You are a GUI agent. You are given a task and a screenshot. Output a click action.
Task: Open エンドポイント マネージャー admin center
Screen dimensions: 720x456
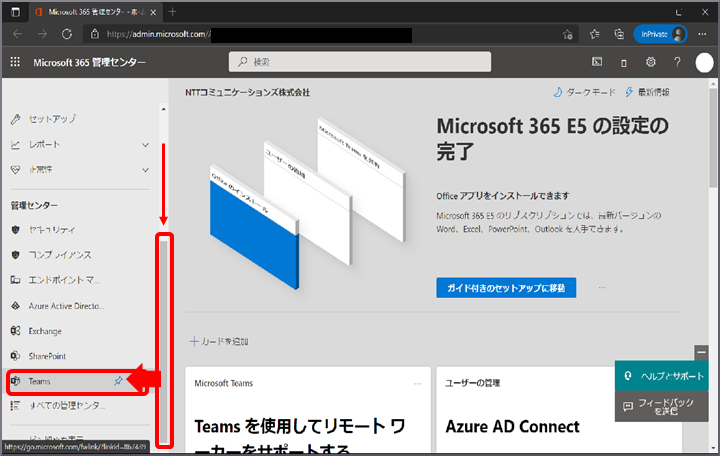tap(64, 280)
